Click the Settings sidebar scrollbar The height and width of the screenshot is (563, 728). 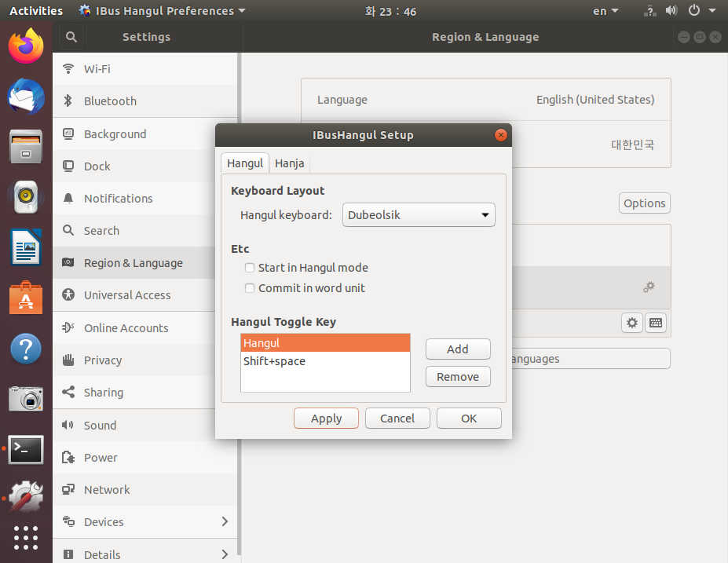click(239, 304)
